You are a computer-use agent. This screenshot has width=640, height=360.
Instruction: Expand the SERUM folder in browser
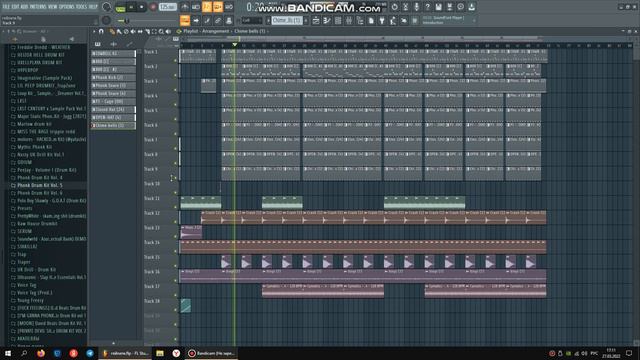coord(24,231)
